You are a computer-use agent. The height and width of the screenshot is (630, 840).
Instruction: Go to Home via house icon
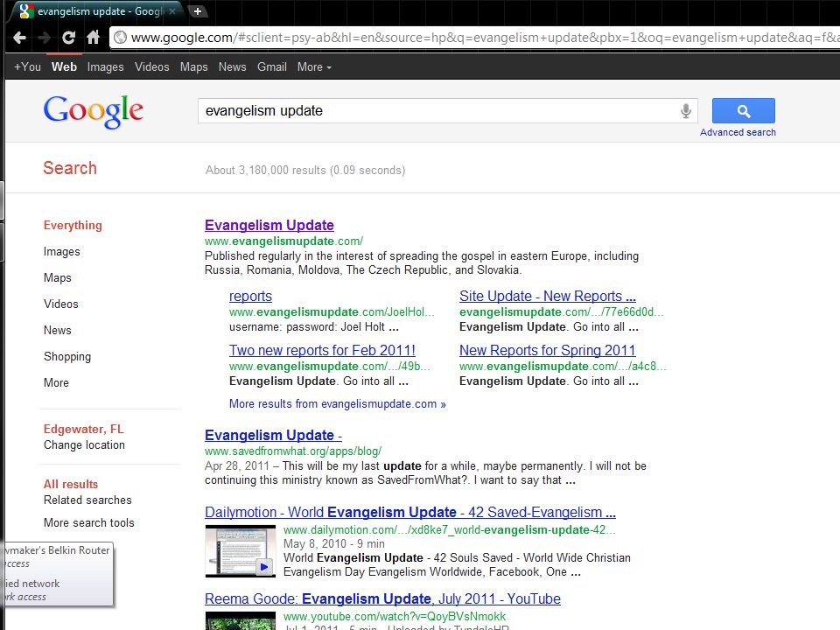tap(94, 37)
